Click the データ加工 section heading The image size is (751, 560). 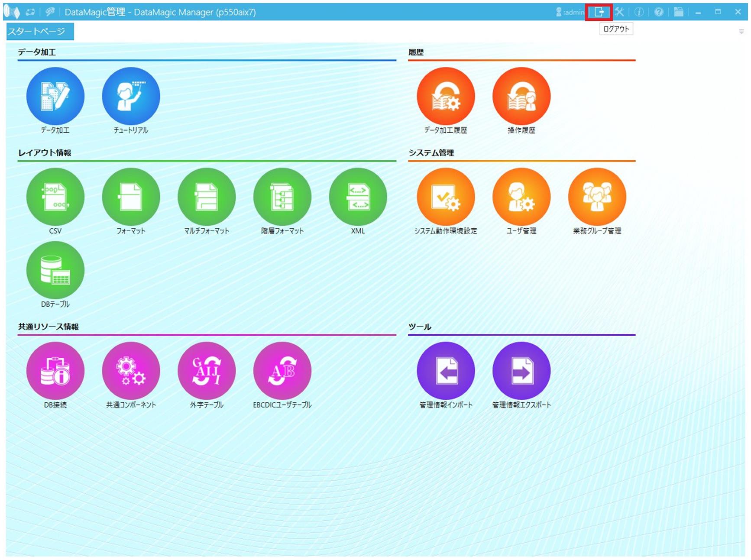pos(37,52)
